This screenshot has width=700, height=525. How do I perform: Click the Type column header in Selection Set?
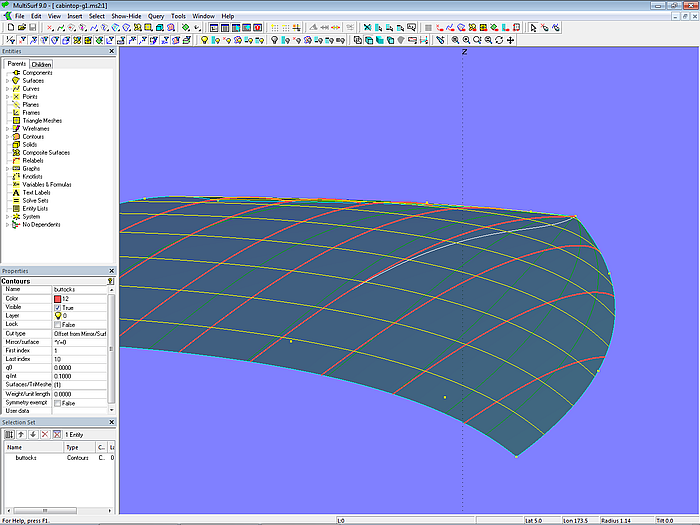72,447
